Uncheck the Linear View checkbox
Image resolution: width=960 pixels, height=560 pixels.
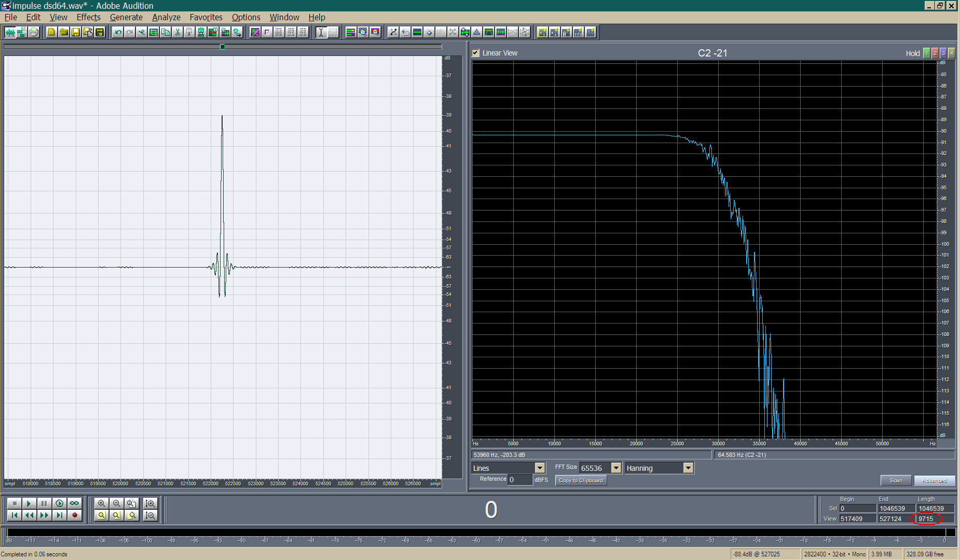(475, 53)
